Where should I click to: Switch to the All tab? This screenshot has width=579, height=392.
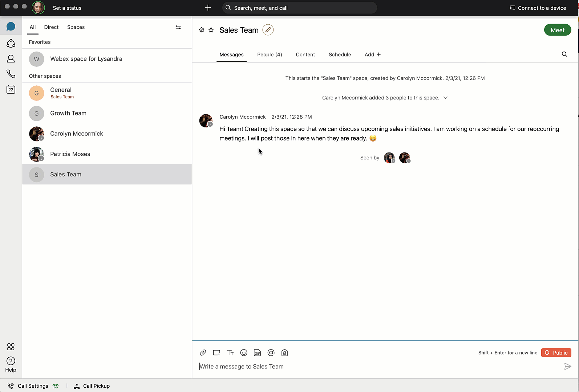pyautogui.click(x=33, y=27)
